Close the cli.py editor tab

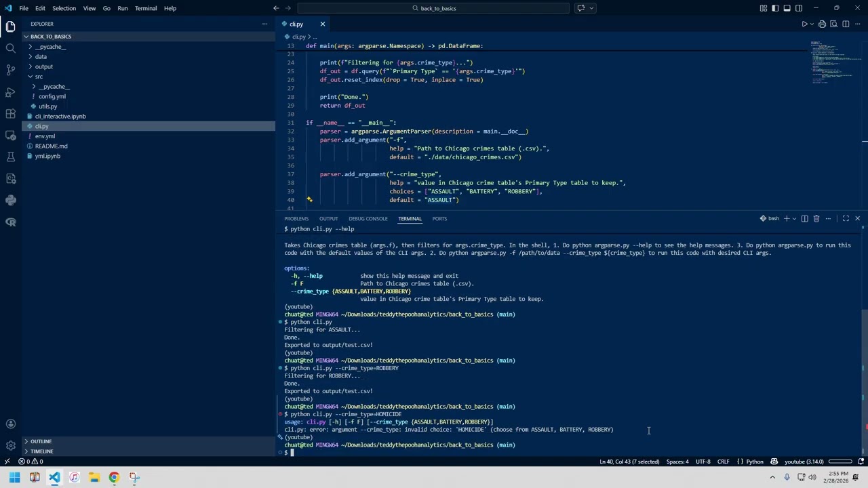coord(322,24)
